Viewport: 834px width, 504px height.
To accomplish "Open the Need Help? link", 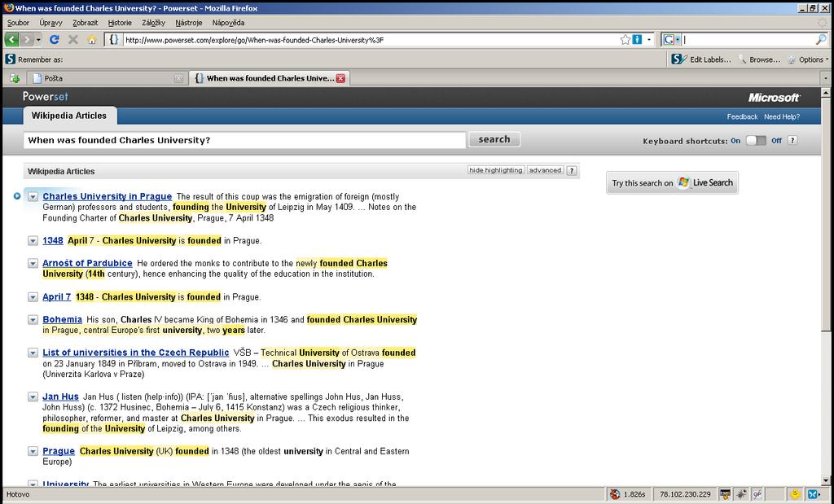I will [781, 116].
